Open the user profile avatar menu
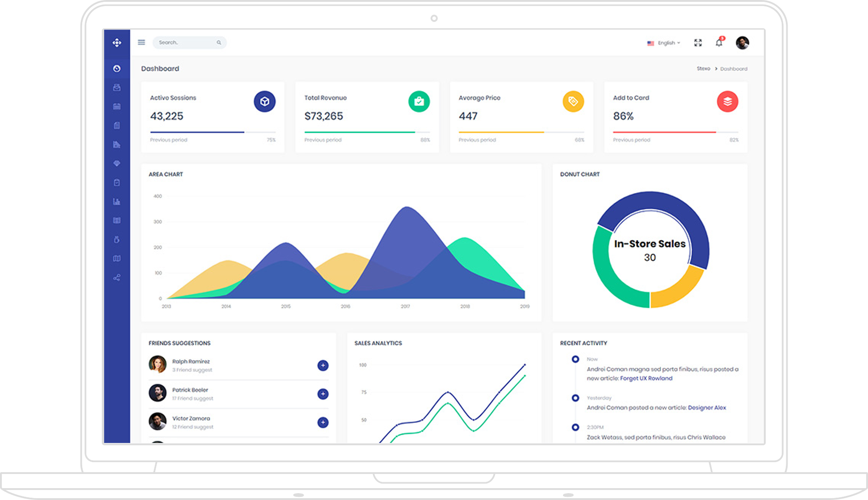Viewport: 868px width, 500px height. coord(742,43)
